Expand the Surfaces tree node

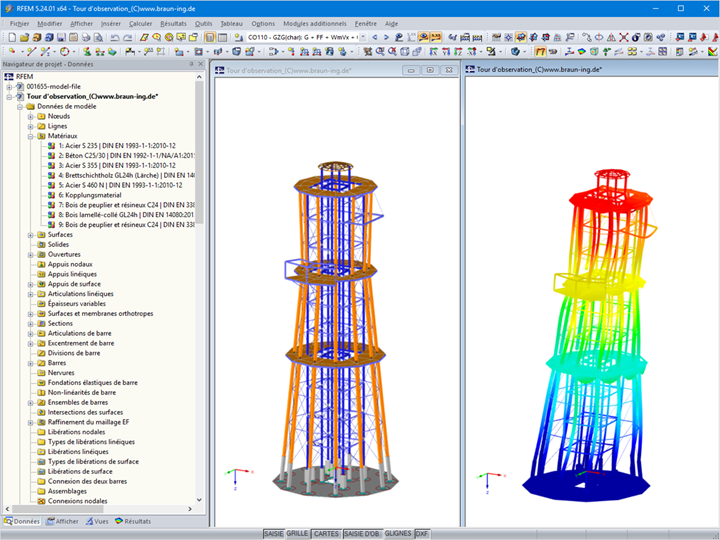(x=31, y=235)
